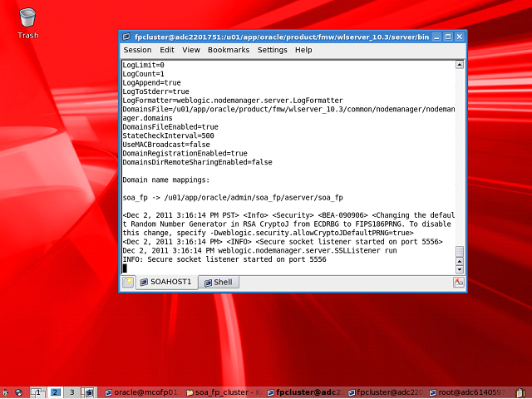532x399 pixels.
Task: Switch to virtual desktop 2 in pager
Action: (x=55, y=392)
